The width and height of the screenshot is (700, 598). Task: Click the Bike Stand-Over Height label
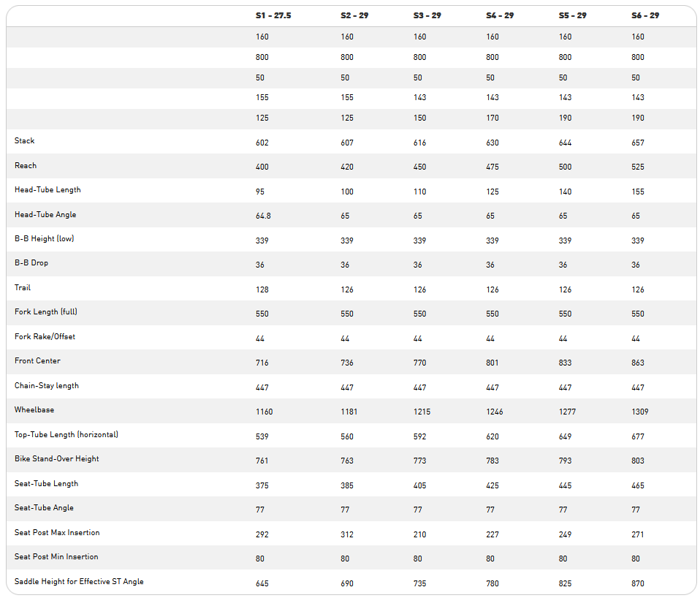[x=57, y=459]
